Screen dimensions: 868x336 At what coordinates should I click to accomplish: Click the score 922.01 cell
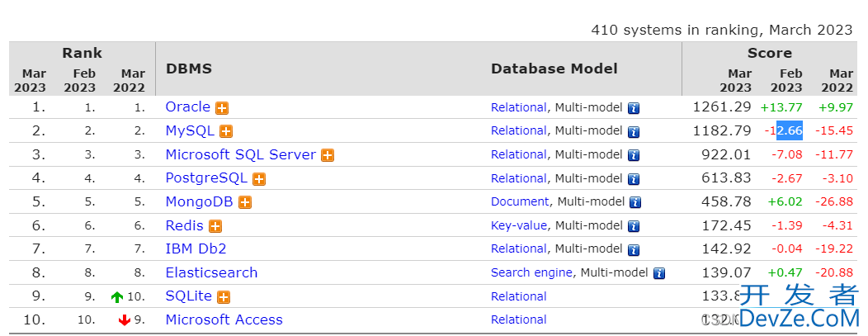[x=727, y=154]
